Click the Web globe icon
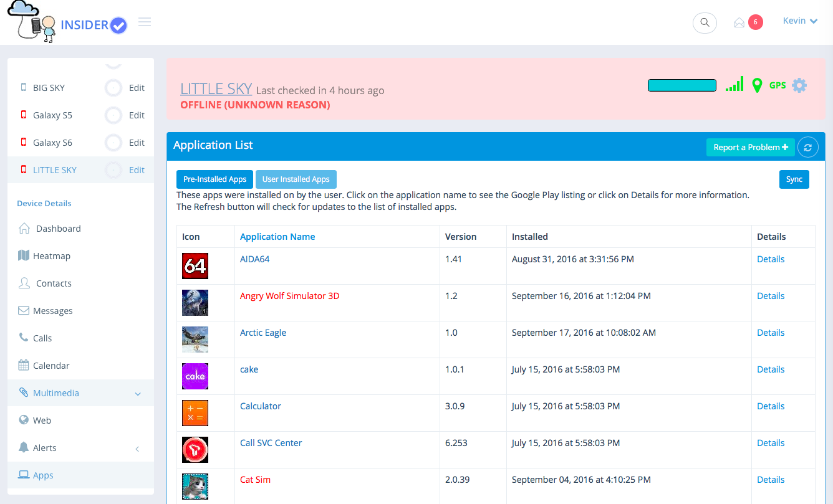Viewport: 833px width, 504px height. [24, 420]
